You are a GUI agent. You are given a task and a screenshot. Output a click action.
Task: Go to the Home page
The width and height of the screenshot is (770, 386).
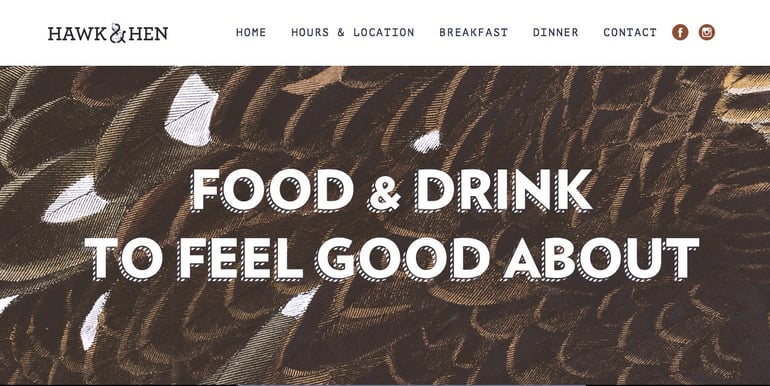pos(251,32)
